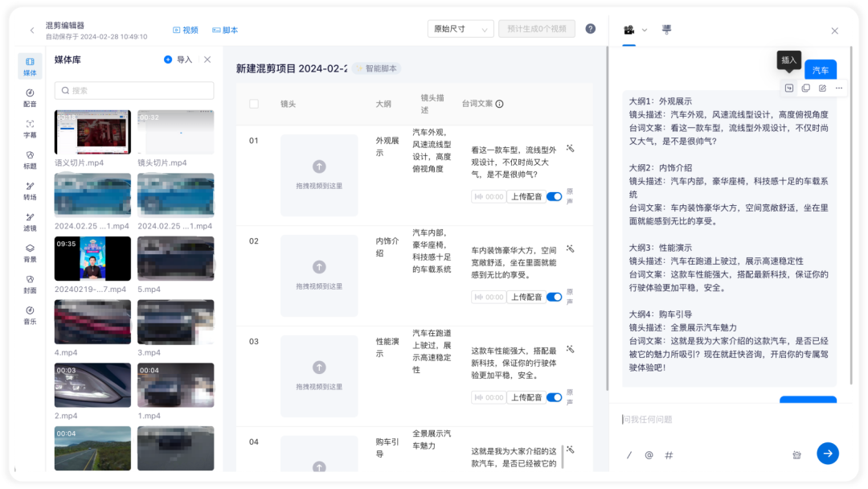Open the 滤镜 (filters) sidebar panel

point(30,221)
